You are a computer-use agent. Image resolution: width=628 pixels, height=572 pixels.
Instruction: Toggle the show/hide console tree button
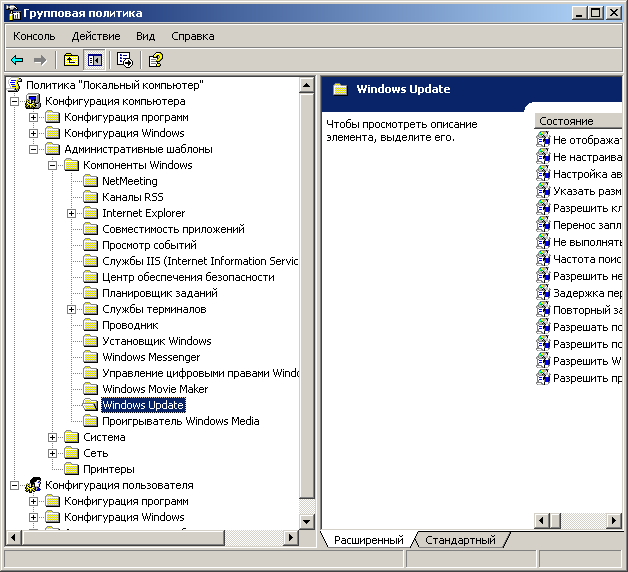click(94, 60)
